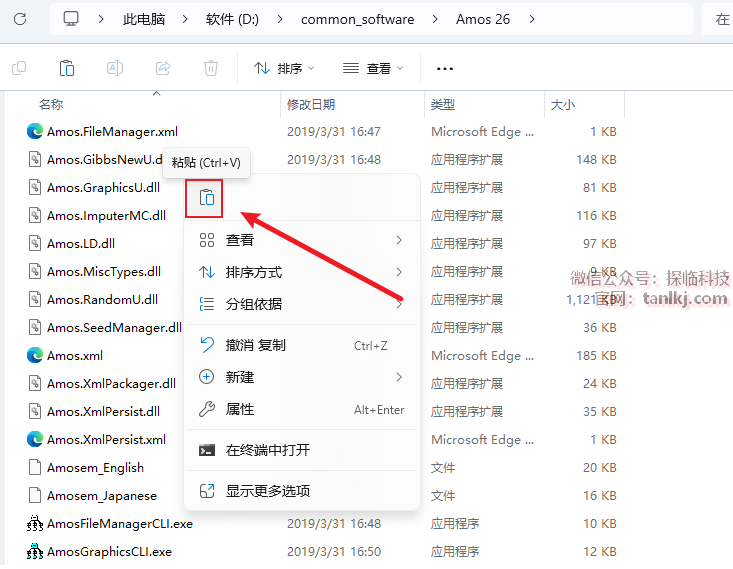Select file Amos.GibbsNewU.dll

tap(105, 159)
